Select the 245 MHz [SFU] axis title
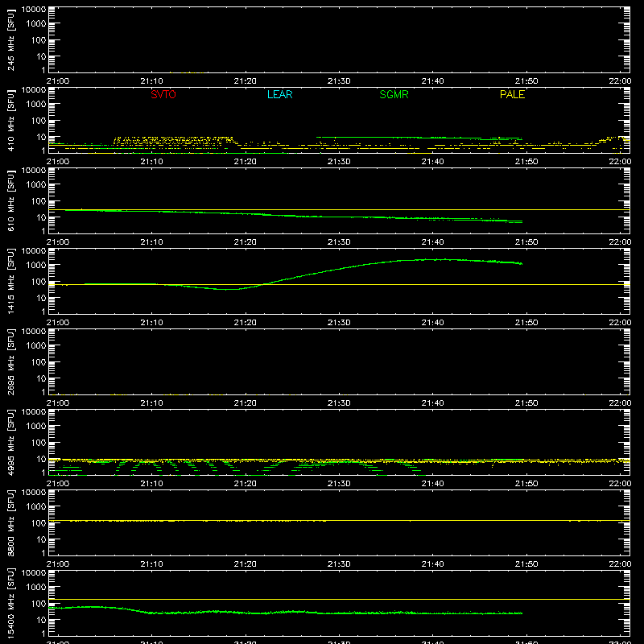 11,39
